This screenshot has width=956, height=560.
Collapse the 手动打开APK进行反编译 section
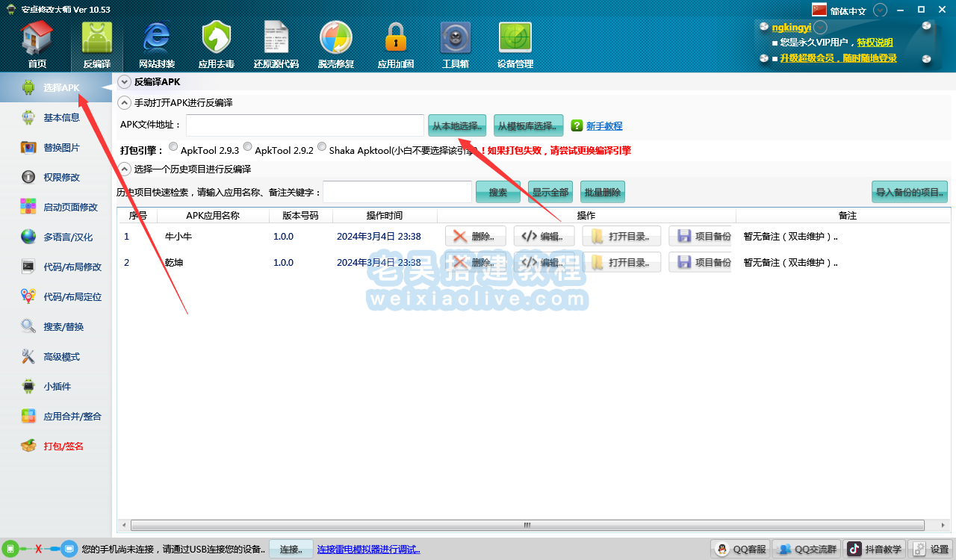coord(125,103)
